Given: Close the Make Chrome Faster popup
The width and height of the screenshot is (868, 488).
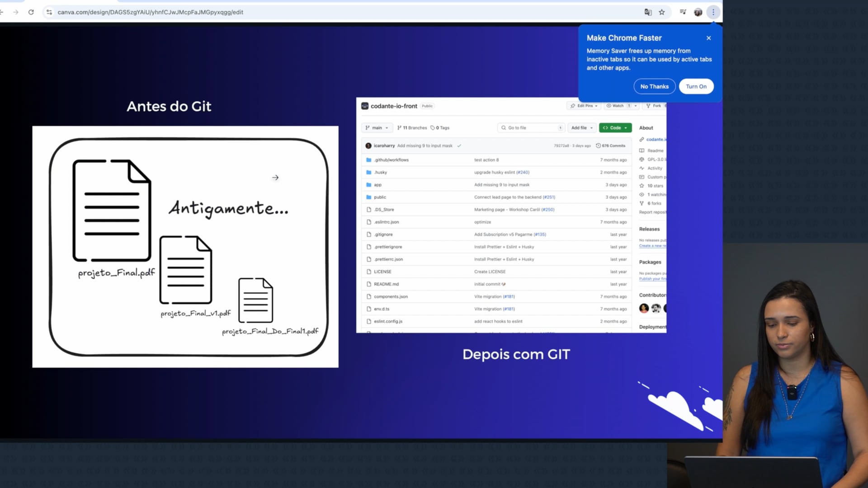Looking at the screenshot, I should (709, 38).
